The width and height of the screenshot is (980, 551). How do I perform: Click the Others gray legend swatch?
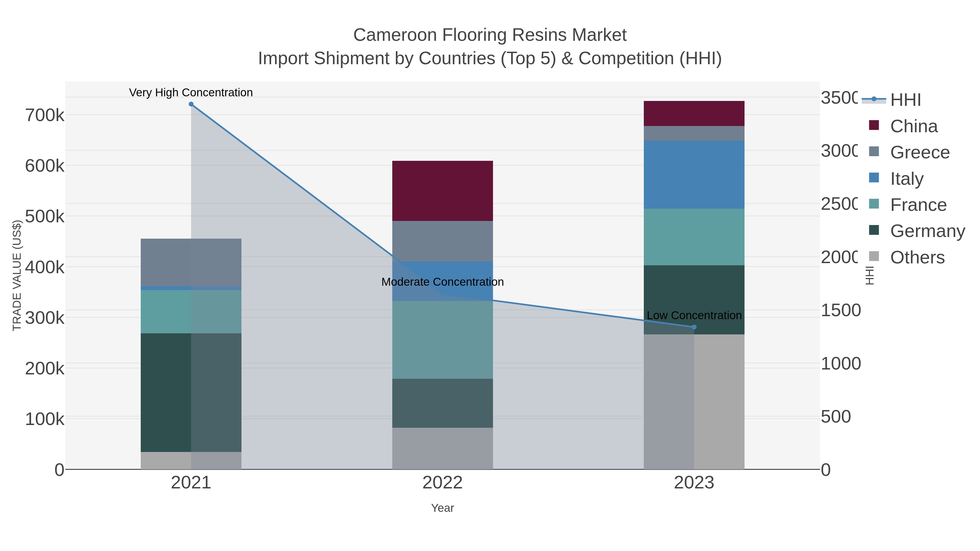click(874, 256)
